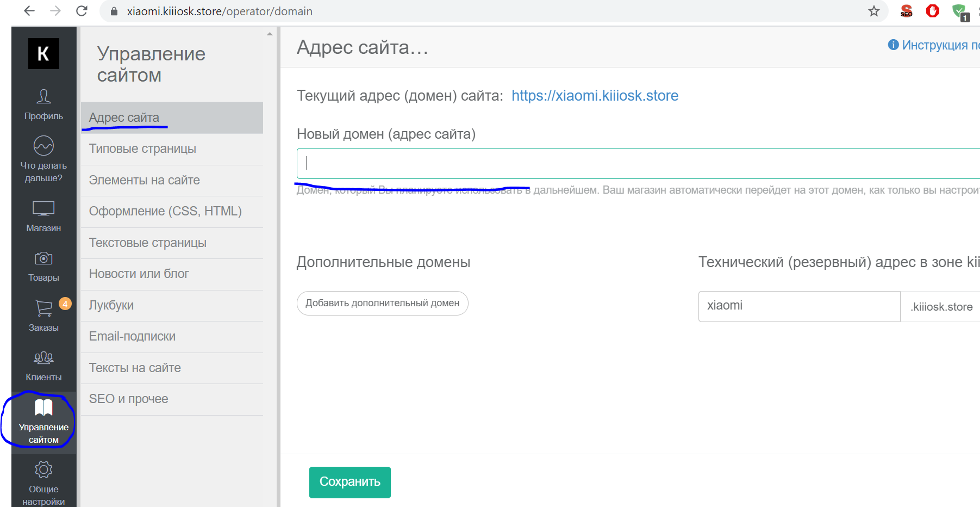Image resolution: width=980 pixels, height=507 pixels.
Task: Open the Клиенты people icon
Action: coord(43,358)
